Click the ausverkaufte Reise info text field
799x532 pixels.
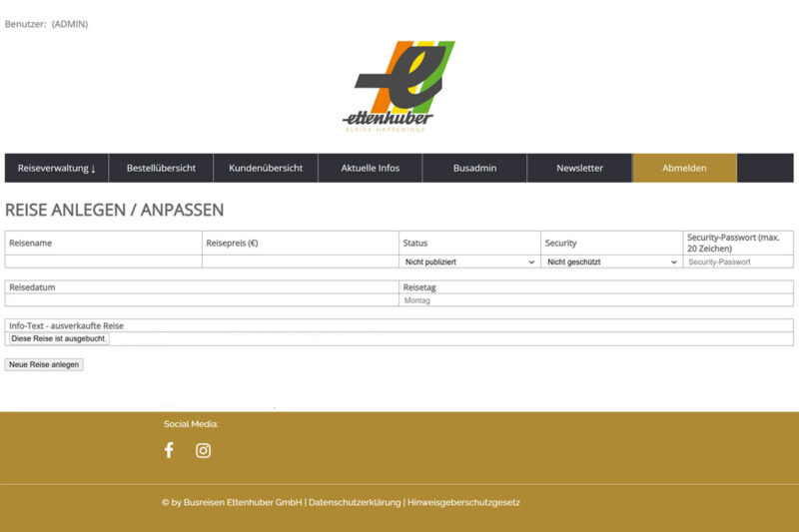pos(59,338)
